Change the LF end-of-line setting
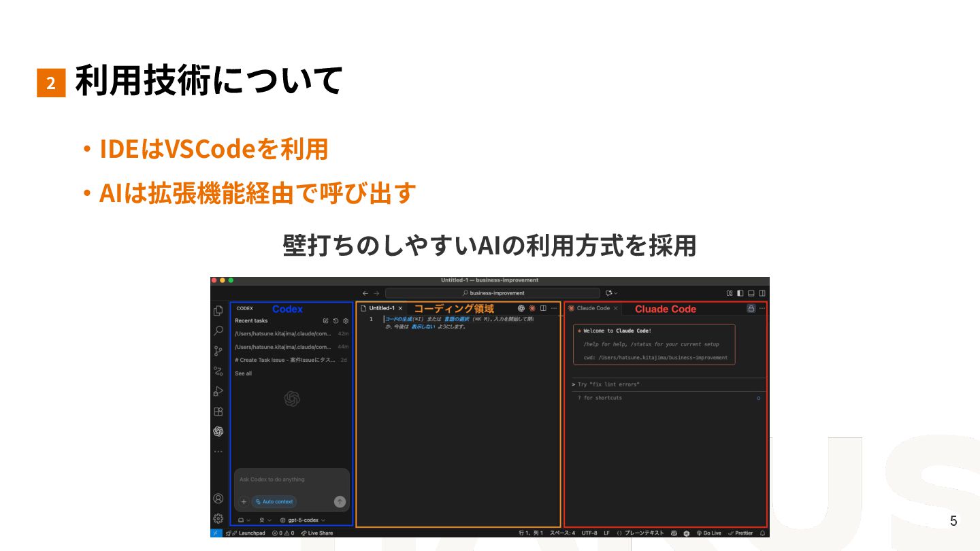This screenshot has width=980, height=551. pyautogui.click(x=606, y=533)
